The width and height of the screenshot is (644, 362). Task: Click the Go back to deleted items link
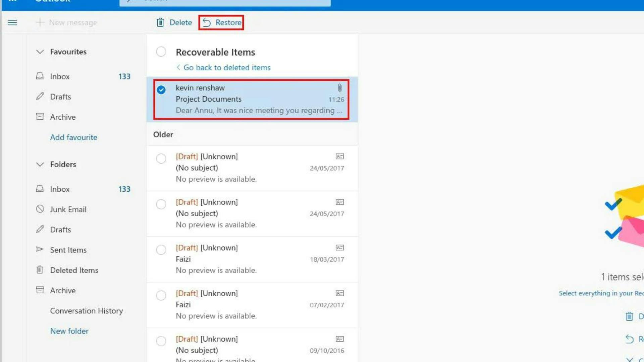coord(227,67)
